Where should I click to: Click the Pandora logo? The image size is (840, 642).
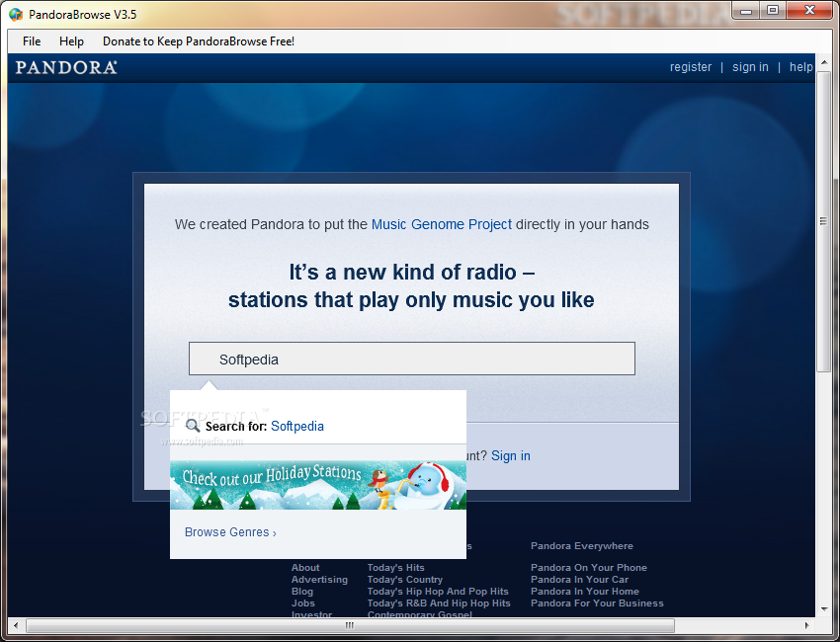point(66,67)
